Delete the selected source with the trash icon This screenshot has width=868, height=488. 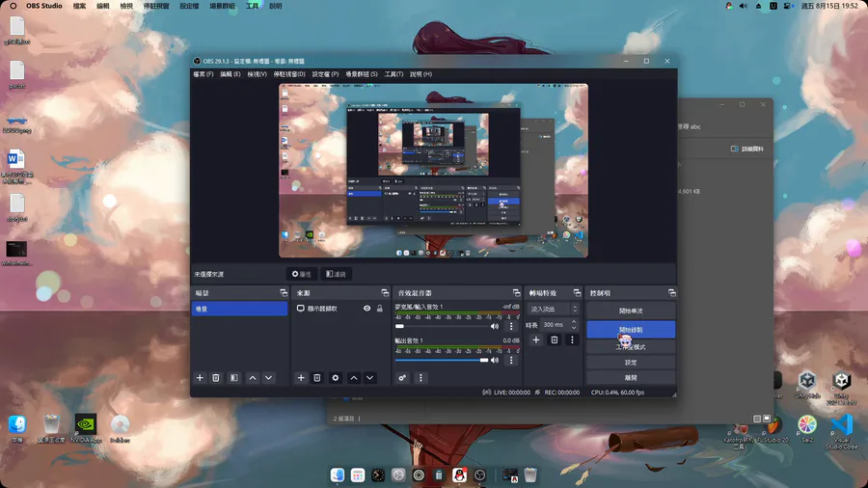coord(317,377)
